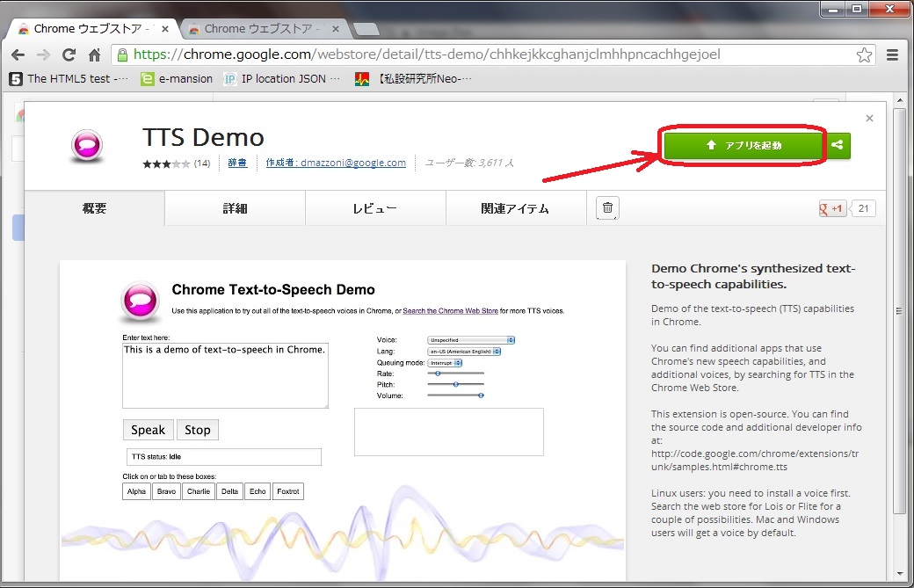Switch to the second Chrome ウェブストア tab

pyautogui.click(x=262, y=28)
